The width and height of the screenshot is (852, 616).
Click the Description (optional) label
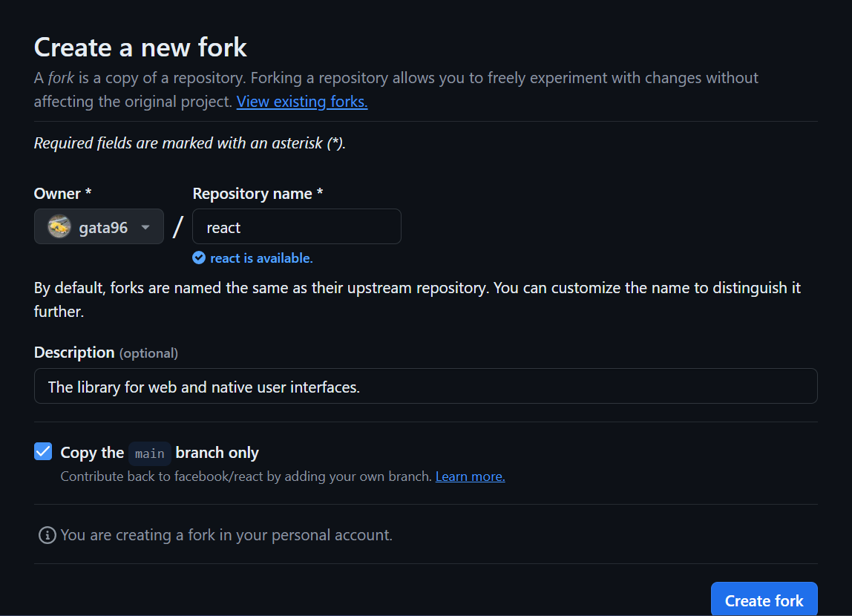[106, 353]
